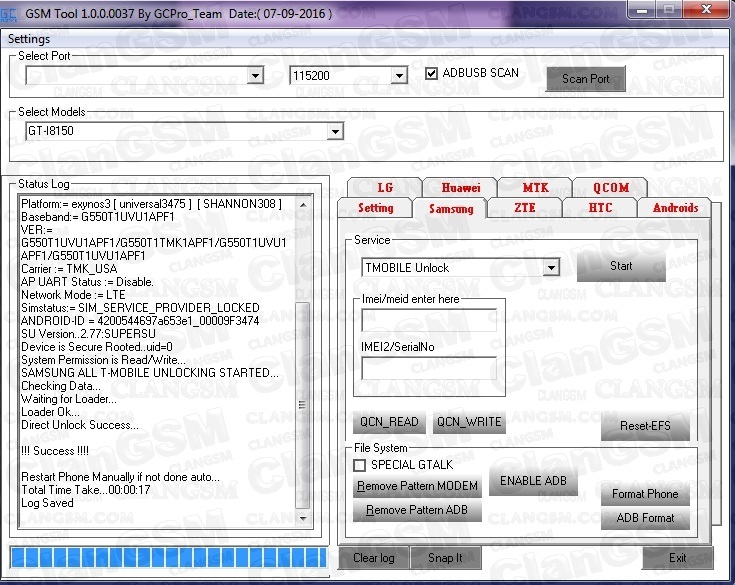Image resolution: width=735 pixels, height=585 pixels.
Task: Enable the SPECIAL GTALK checkbox
Action: tap(360, 465)
